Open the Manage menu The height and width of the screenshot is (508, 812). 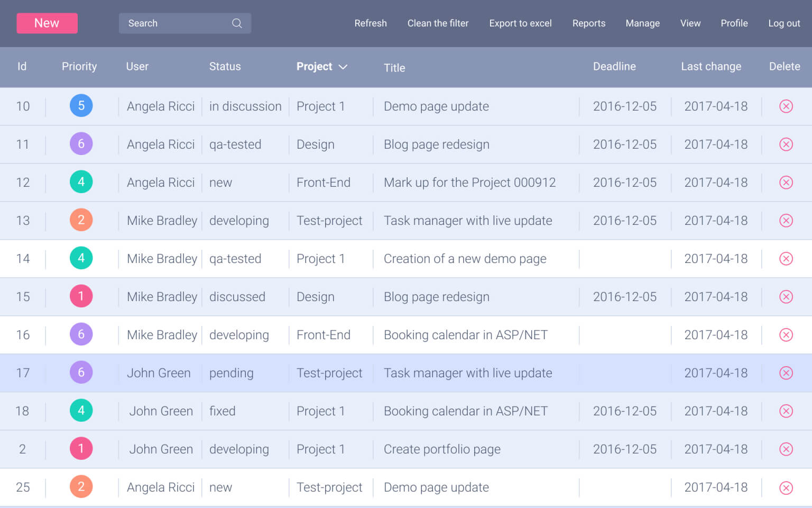(x=642, y=23)
